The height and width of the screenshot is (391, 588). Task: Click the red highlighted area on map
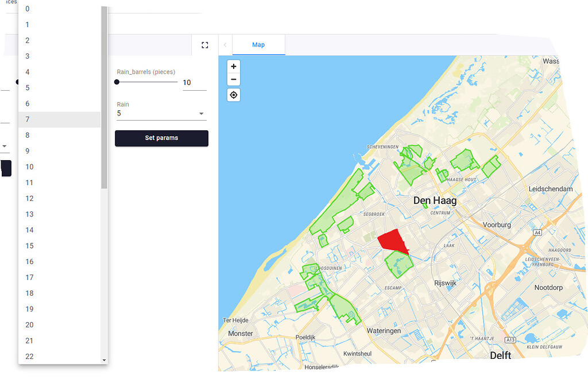click(x=392, y=240)
